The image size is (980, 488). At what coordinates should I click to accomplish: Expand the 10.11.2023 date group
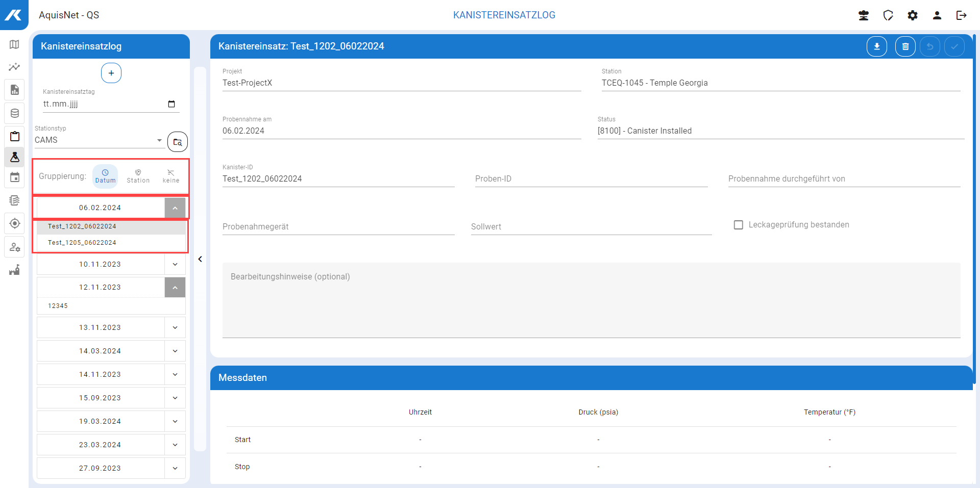(175, 264)
